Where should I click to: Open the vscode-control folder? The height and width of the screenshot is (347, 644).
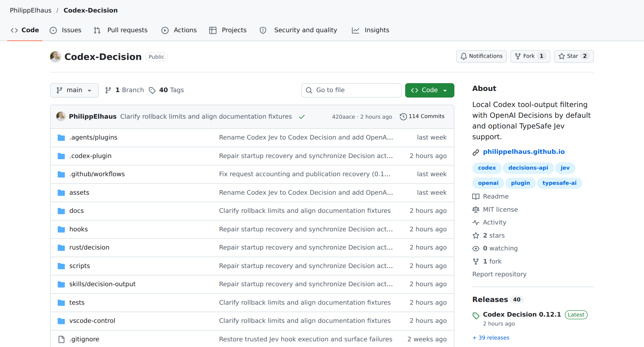click(92, 321)
